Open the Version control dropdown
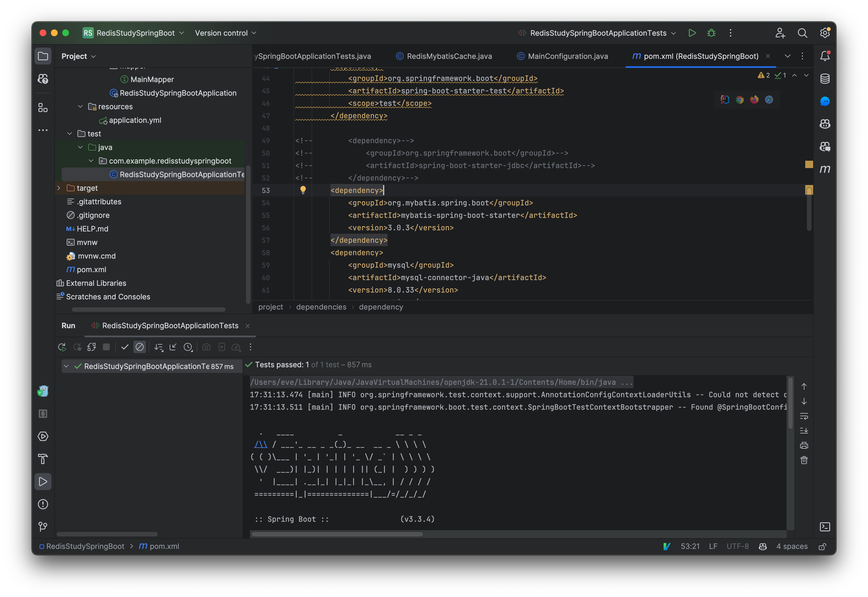Viewport: 868px width, 597px height. 226,33
